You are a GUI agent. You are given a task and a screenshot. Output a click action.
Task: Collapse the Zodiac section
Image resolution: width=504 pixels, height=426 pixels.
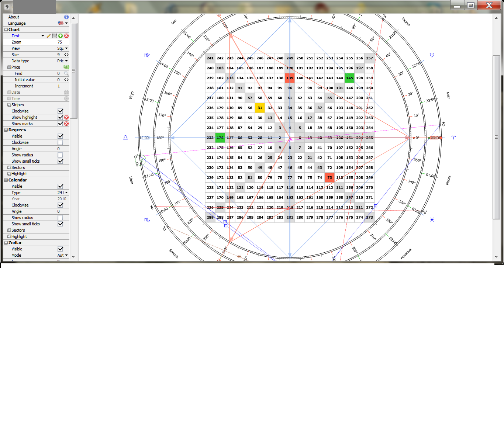pos(5,242)
